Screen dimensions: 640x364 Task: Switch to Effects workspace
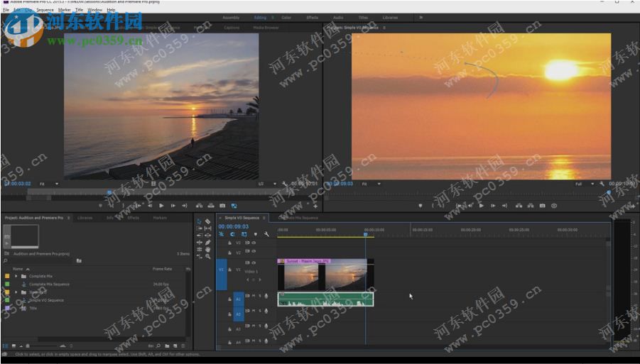coord(313,18)
